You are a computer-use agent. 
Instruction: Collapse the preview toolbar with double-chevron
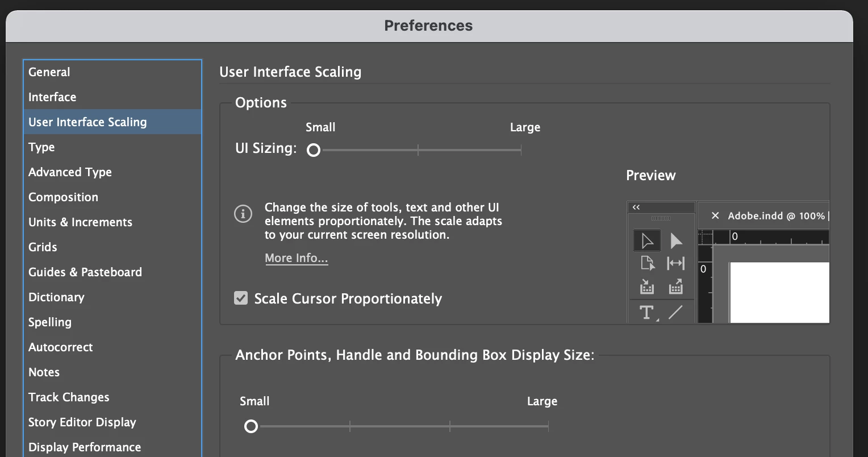click(636, 207)
